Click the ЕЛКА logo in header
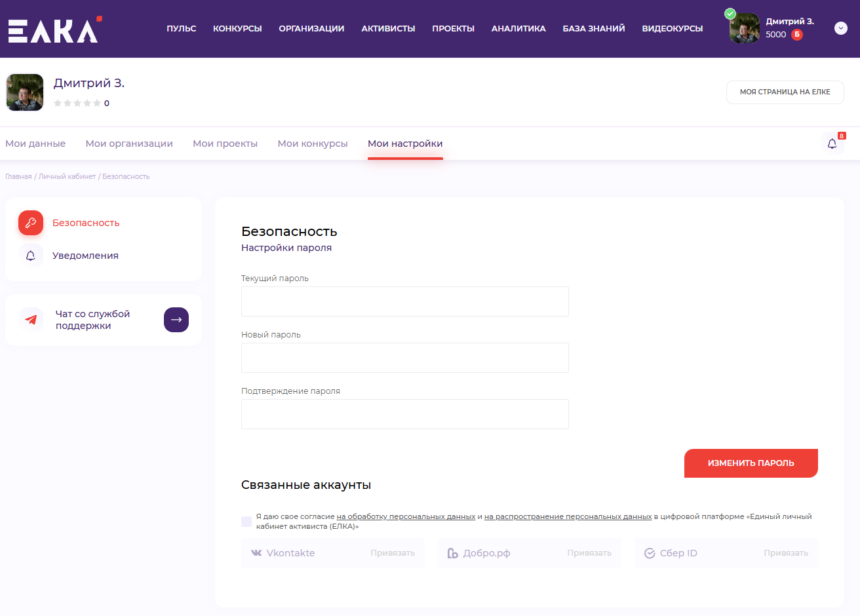 [x=54, y=30]
